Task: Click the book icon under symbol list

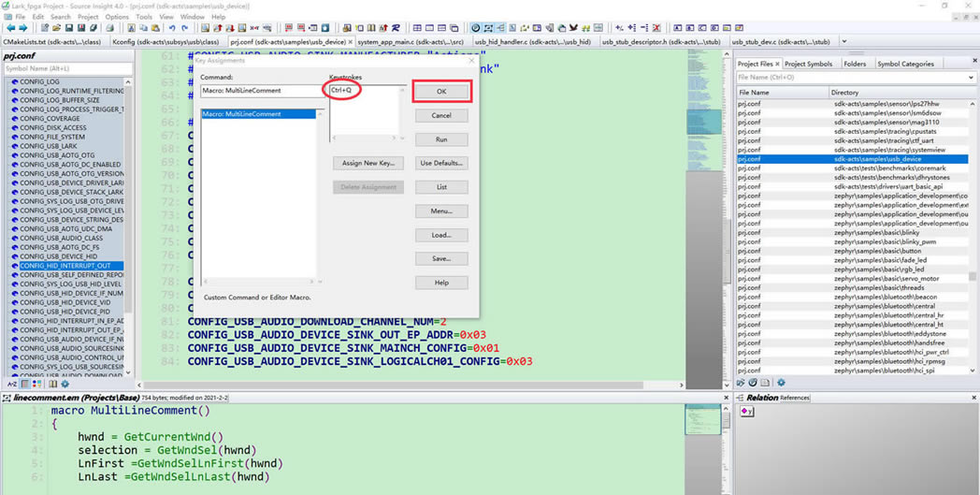Action: (53, 384)
